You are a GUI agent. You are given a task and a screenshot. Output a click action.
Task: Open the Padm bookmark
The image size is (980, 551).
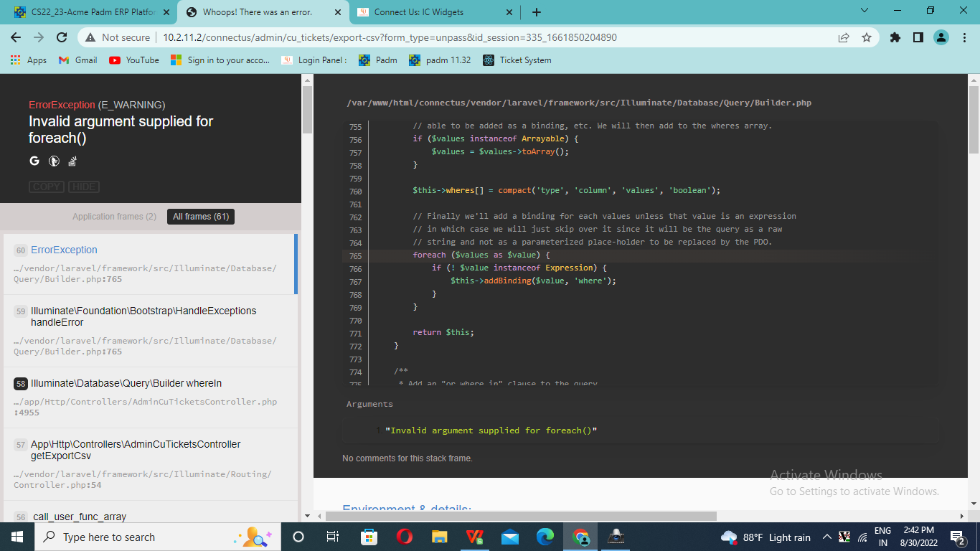pyautogui.click(x=378, y=60)
